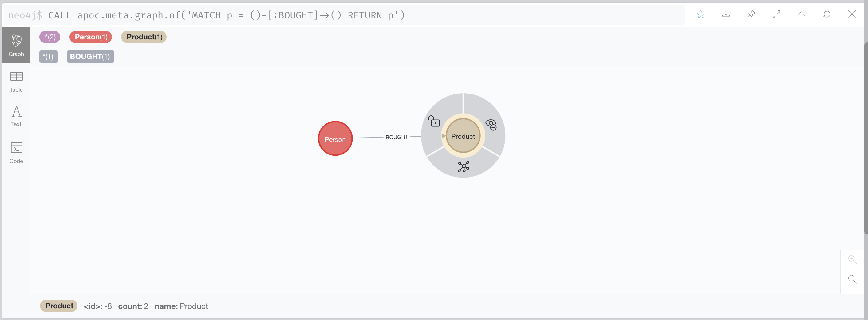Expand the frame to fullscreen
The height and width of the screenshot is (320, 868).
(776, 14)
